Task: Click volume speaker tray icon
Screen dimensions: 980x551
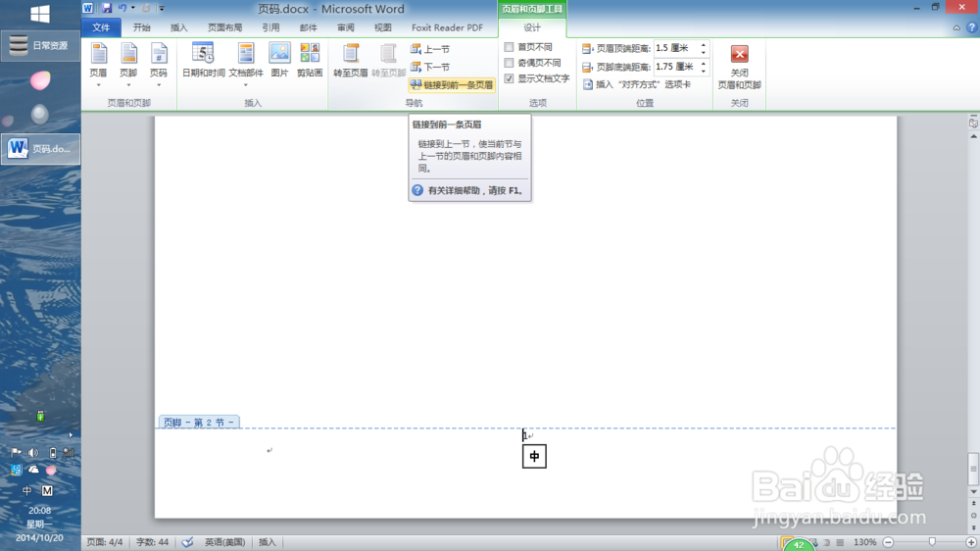Action: (33, 452)
